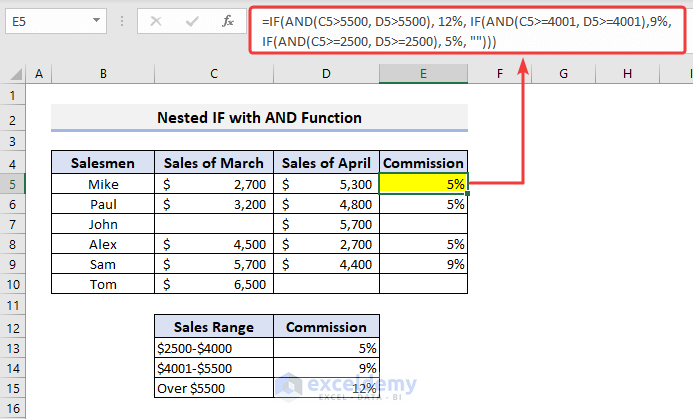The width and height of the screenshot is (693, 419).
Task: Click the Sales Range header cell
Action: pyautogui.click(x=213, y=327)
